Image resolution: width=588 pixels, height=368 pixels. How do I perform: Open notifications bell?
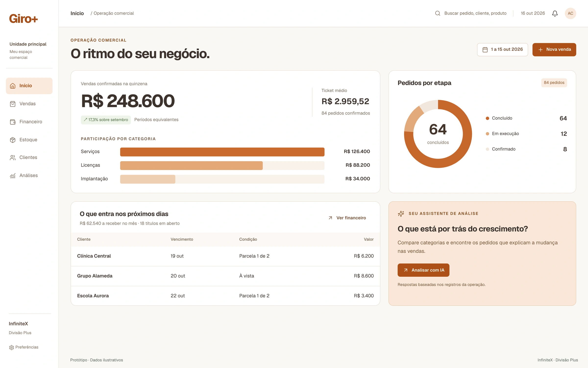click(x=555, y=13)
